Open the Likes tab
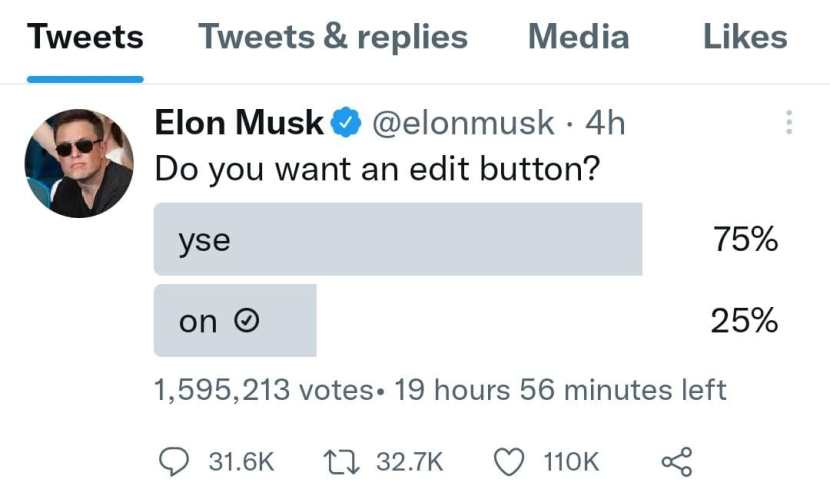 point(745,37)
